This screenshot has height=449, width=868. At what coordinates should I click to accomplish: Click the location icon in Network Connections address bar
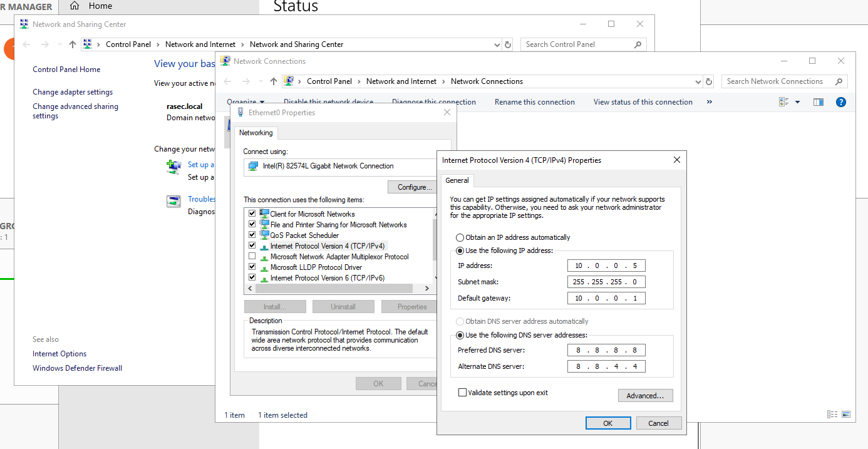click(x=289, y=81)
